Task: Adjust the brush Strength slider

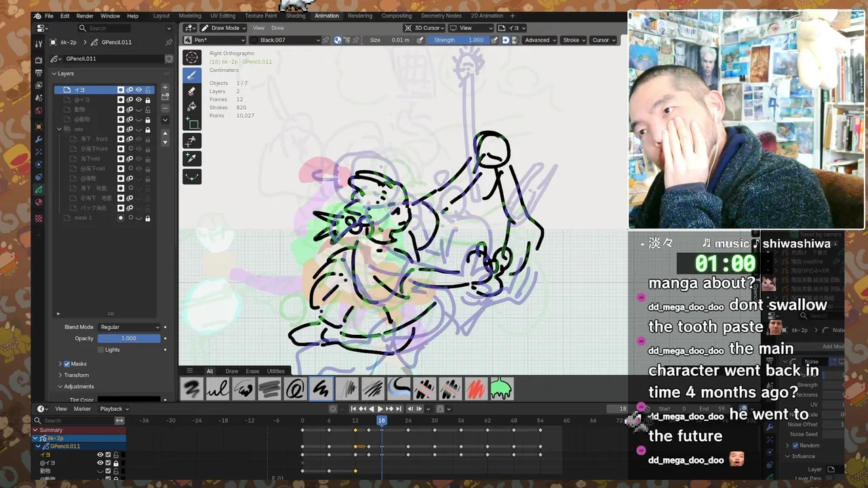Action: [460, 40]
